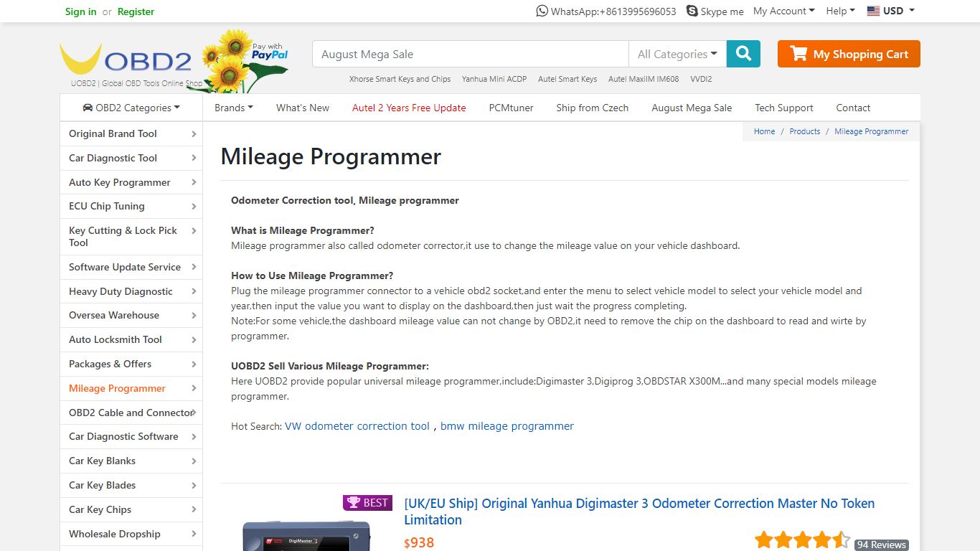Click the car icon in OBD2 Categories

tap(88, 108)
